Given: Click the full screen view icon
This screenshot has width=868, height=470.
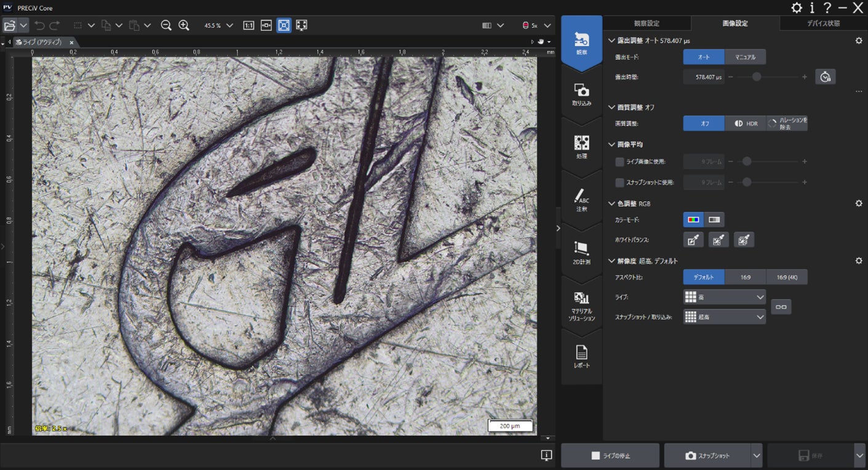Looking at the screenshot, I should (x=301, y=25).
